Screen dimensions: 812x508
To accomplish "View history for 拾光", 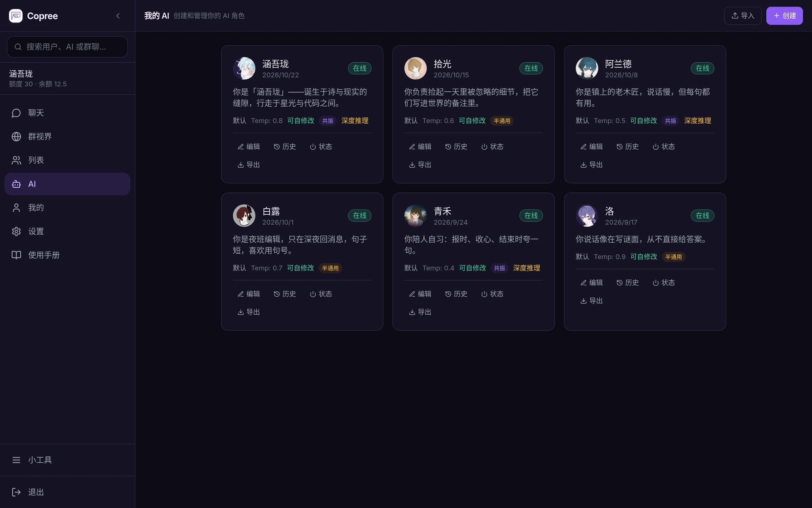I will tap(456, 147).
